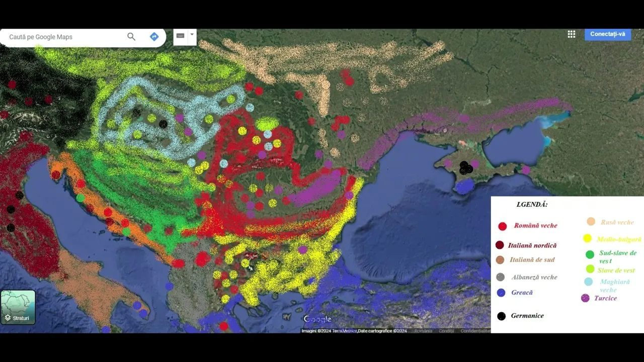Click the 'Maghiară veche' legend label
The height and width of the screenshot is (362, 644).
point(615,286)
